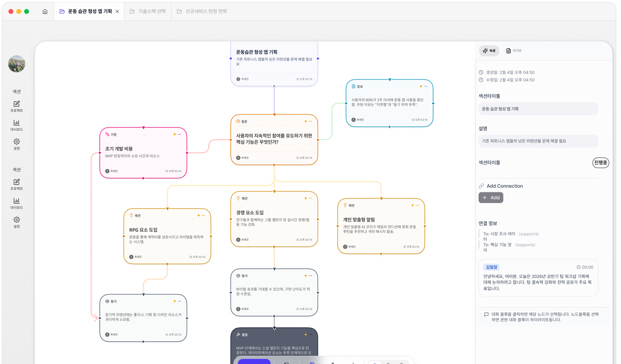Toggle the 진행중 status badge
The image size is (621, 364).
[600, 163]
